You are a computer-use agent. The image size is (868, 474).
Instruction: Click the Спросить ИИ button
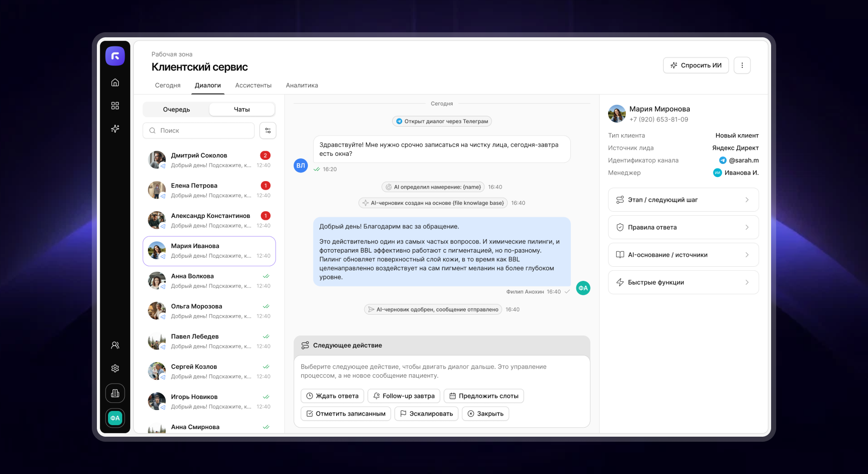coord(696,65)
